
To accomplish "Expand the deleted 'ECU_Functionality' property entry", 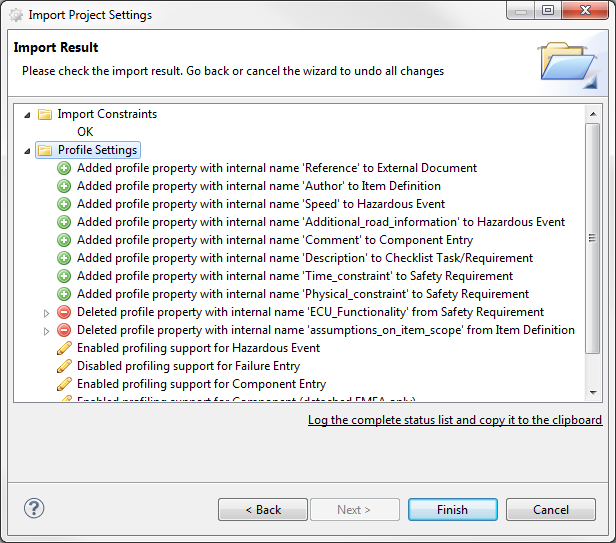I will (46, 313).
